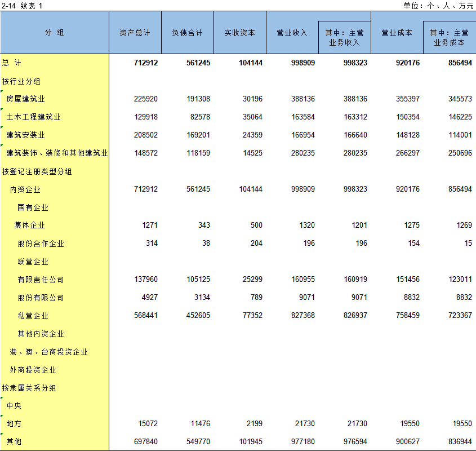Select the 国有企业 row label
Viewport: 476px width, 451px height.
coord(33,207)
